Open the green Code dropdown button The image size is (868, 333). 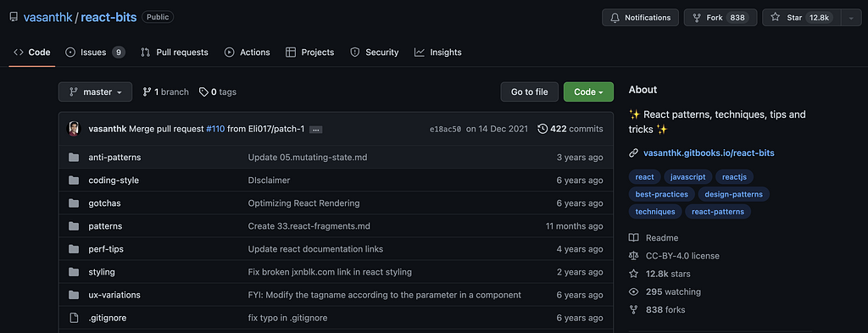pos(588,92)
